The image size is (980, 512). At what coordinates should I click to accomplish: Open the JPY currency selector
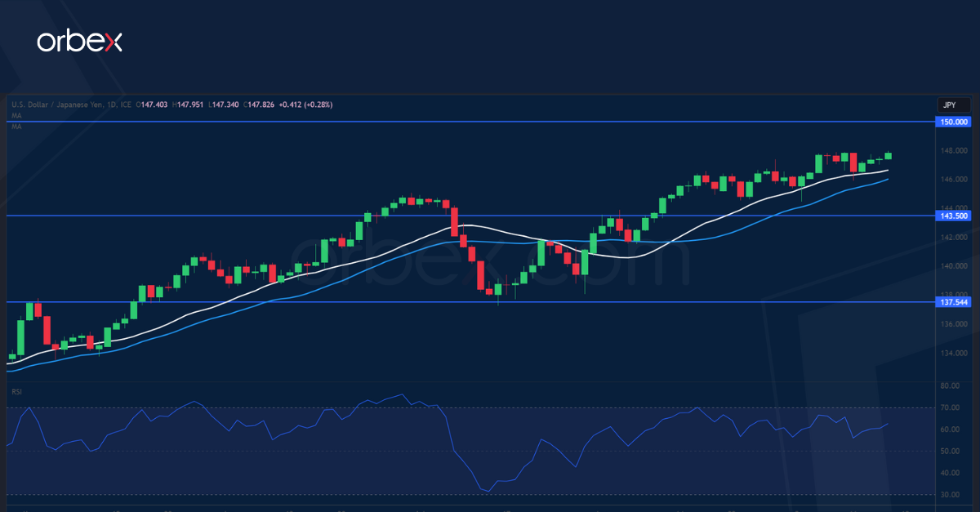click(x=953, y=105)
